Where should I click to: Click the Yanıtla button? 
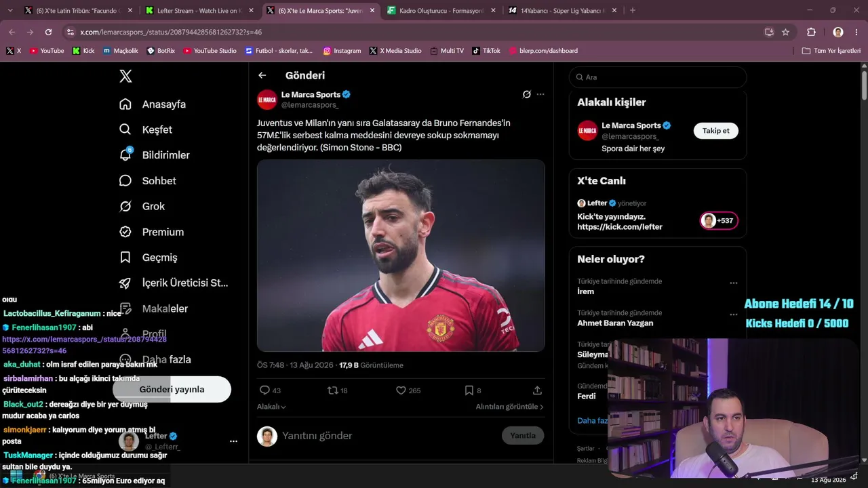click(523, 436)
